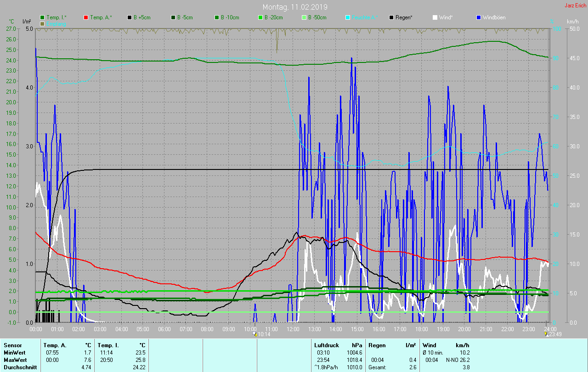Select the "20:50" time cell
This screenshot has height=372, width=588.
[107, 360]
